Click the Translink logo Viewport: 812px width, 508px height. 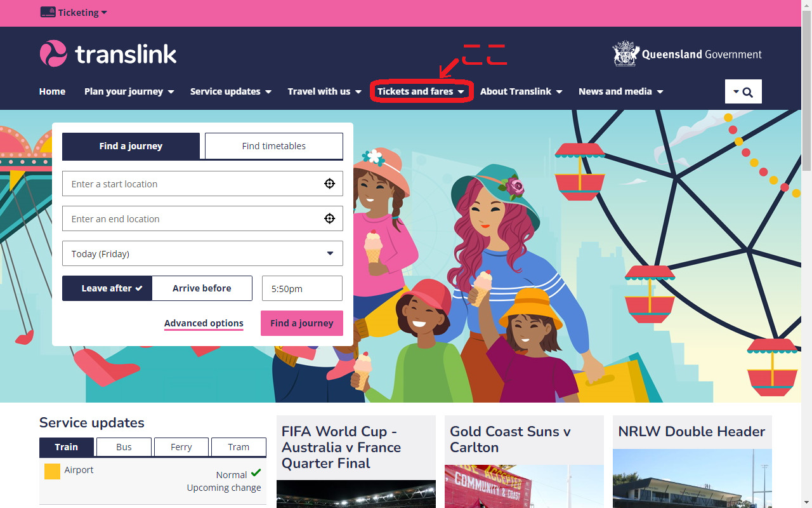tap(108, 54)
